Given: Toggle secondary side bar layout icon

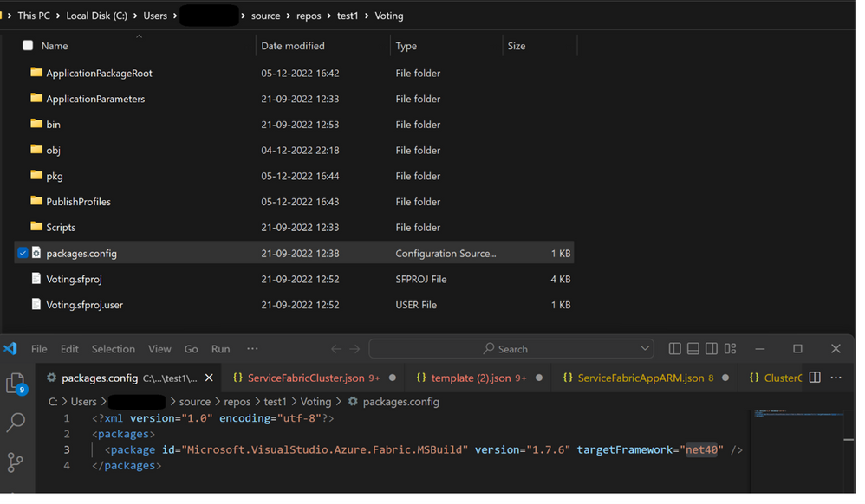Looking at the screenshot, I should pyautogui.click(x=711, y=349).
